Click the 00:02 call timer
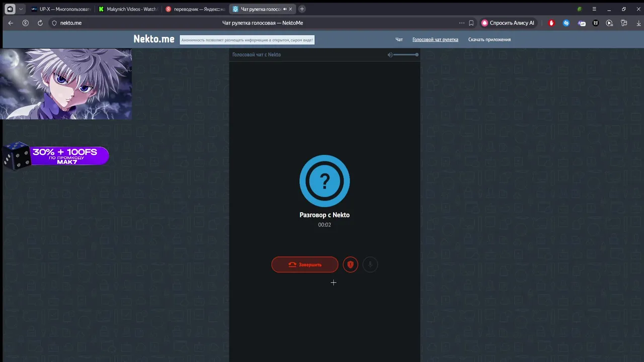 click(325, 225)
